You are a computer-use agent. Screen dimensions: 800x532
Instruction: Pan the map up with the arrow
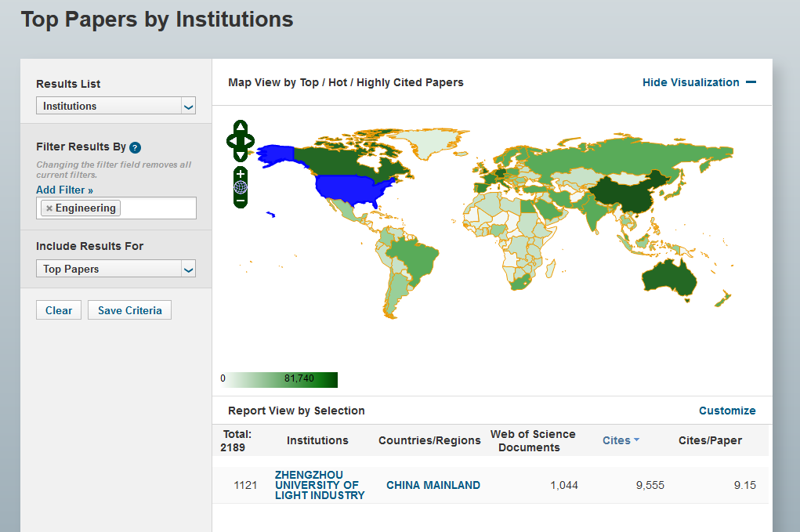point(241,127)
